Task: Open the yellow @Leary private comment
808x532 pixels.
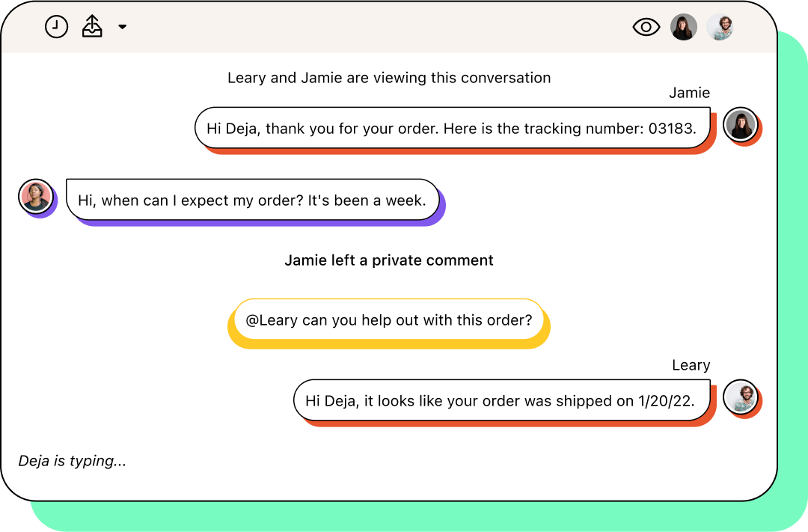Action: point(388,320)
